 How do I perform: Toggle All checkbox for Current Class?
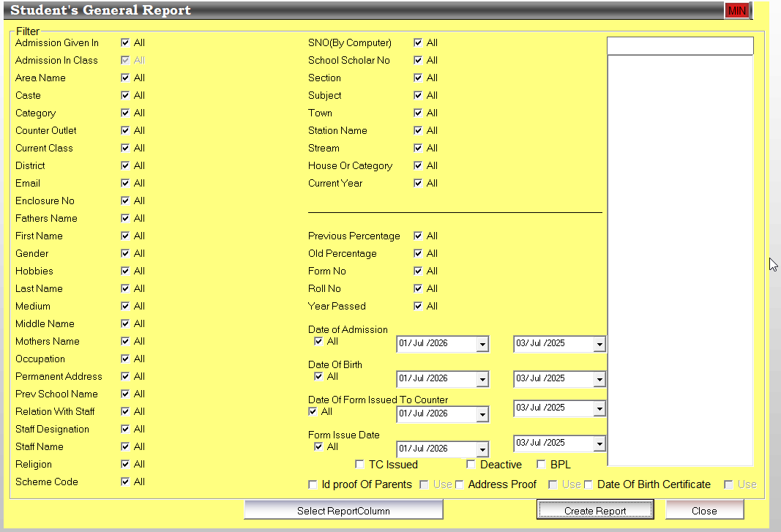(x=125, y=148)
